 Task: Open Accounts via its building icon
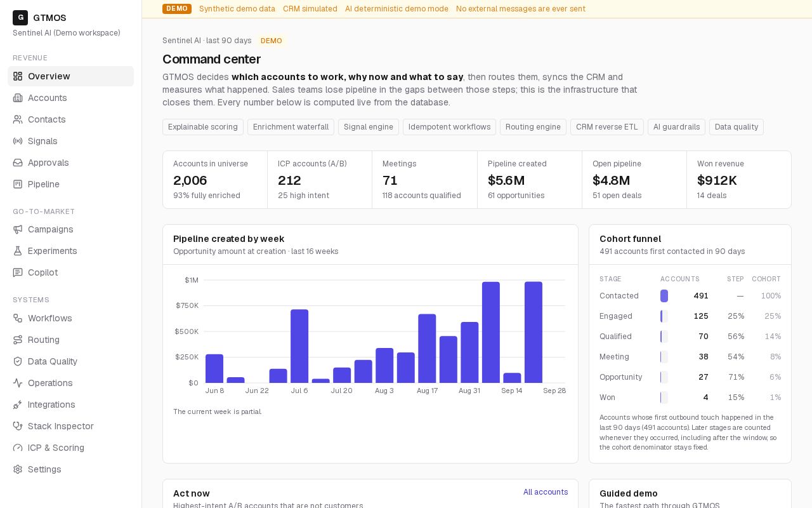pyautogui.click(x=18, y=98)
